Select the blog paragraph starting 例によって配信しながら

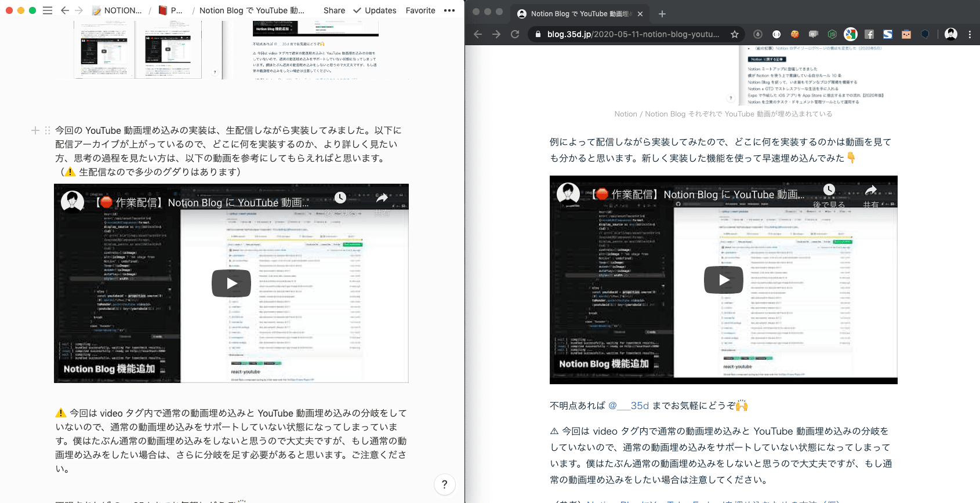pos(721,150)
